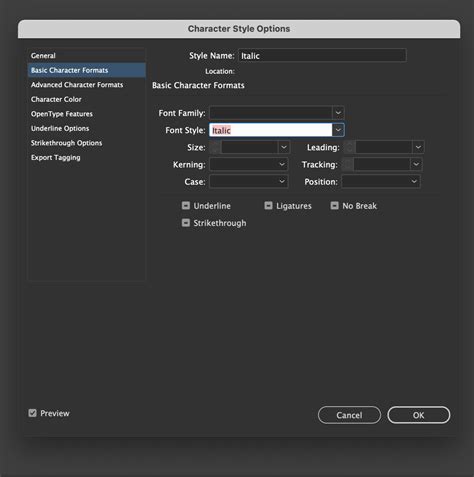Viewport: 474px width, 477px height.
Task: Open Advanced Character Formats section
Action: pyautogui.click(x=86, y=85)
